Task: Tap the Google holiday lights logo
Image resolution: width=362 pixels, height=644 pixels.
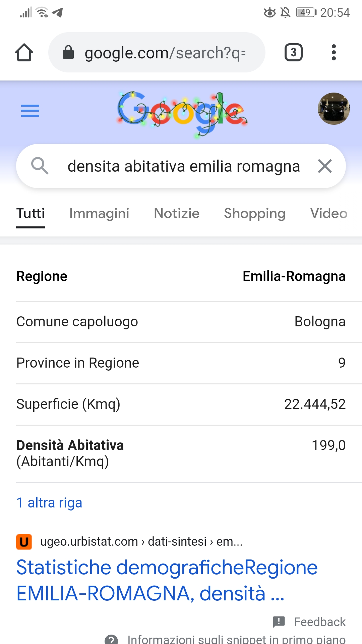Action: (x=182, y=113)
